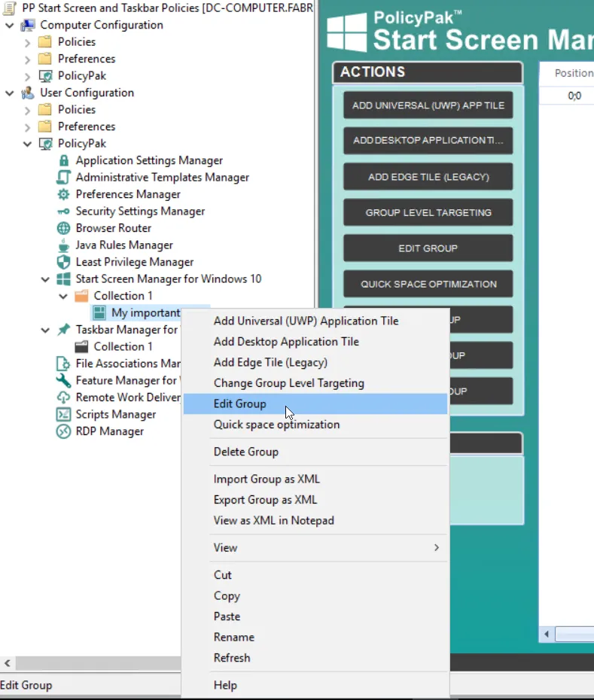Choose Export Group as XML

click(315, 500)
